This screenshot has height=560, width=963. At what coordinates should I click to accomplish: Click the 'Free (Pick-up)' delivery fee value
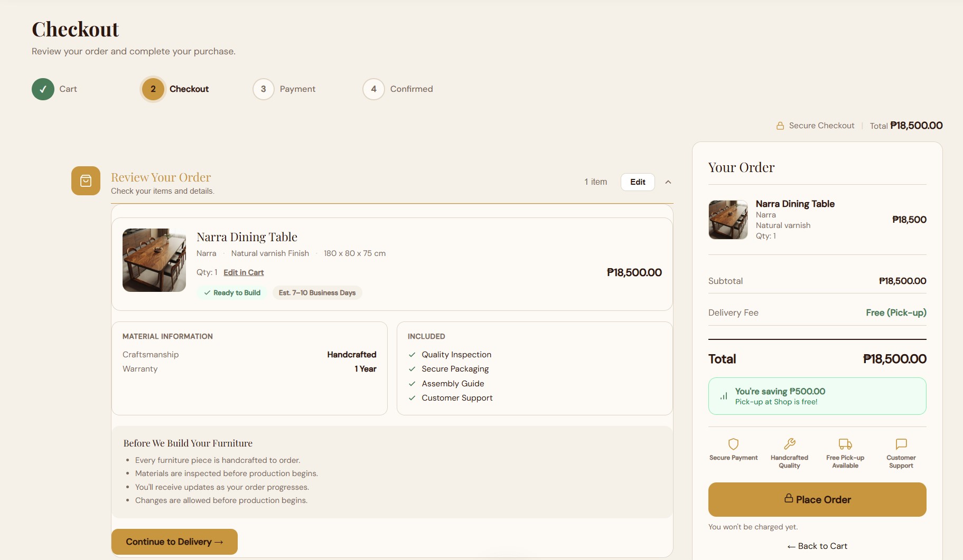[x=896, y=312]
